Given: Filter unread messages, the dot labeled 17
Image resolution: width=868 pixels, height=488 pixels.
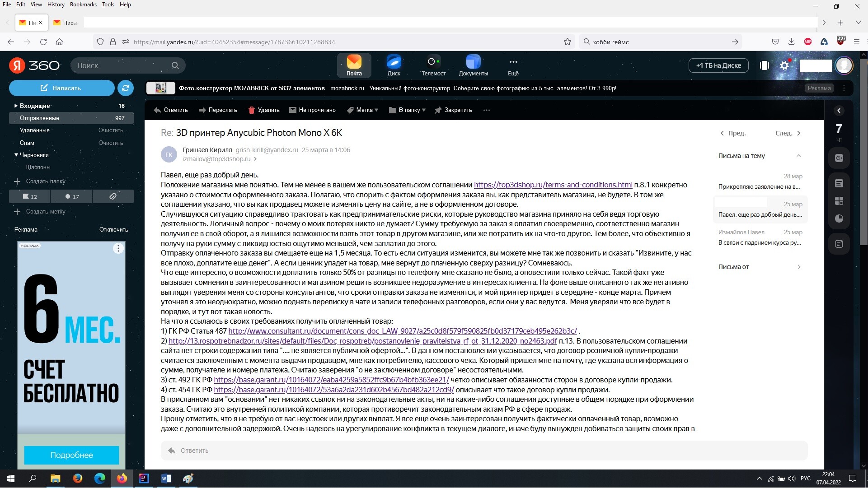Looking at the screenshot, I should [71, 196].
